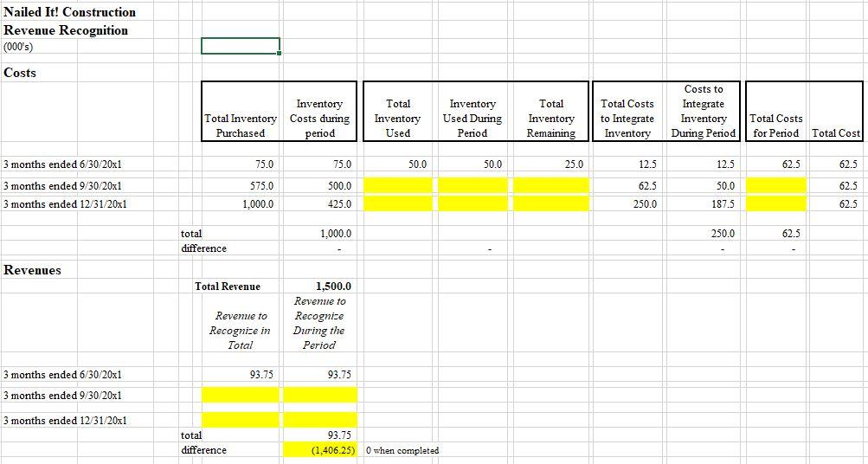The width and height of the screenshot is (868, 464).
Task: Click the 'Total Inventory Remaining' header
Action: 550,119
